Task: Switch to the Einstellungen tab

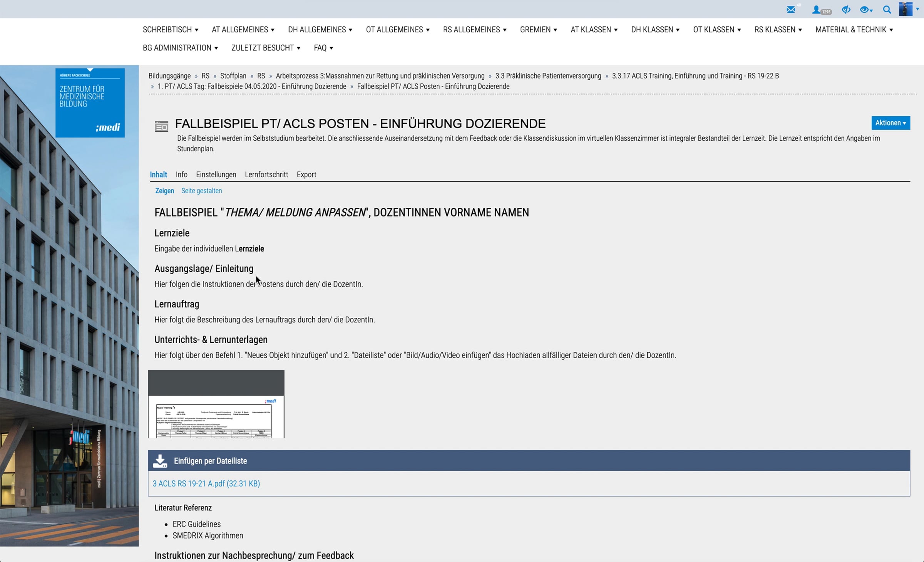Action: 216,174
